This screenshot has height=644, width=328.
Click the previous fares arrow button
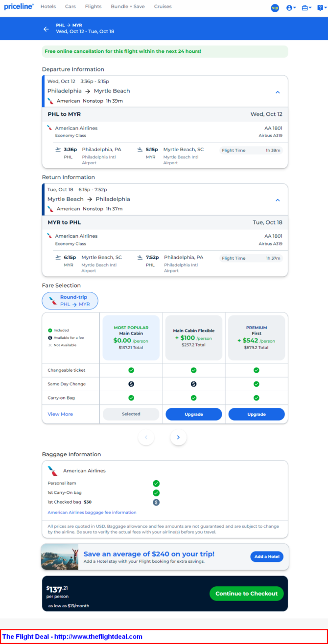pyautogui.click(x=146, y=437)
